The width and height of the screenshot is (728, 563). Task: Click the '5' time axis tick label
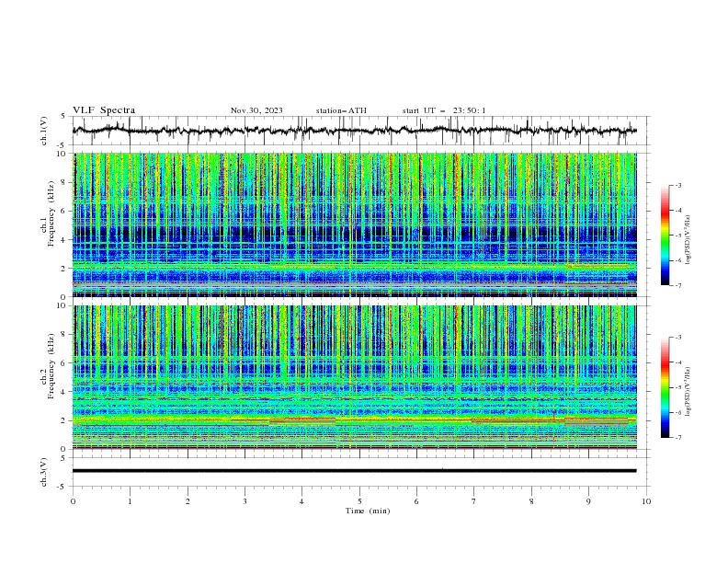[x=359, y=501]
